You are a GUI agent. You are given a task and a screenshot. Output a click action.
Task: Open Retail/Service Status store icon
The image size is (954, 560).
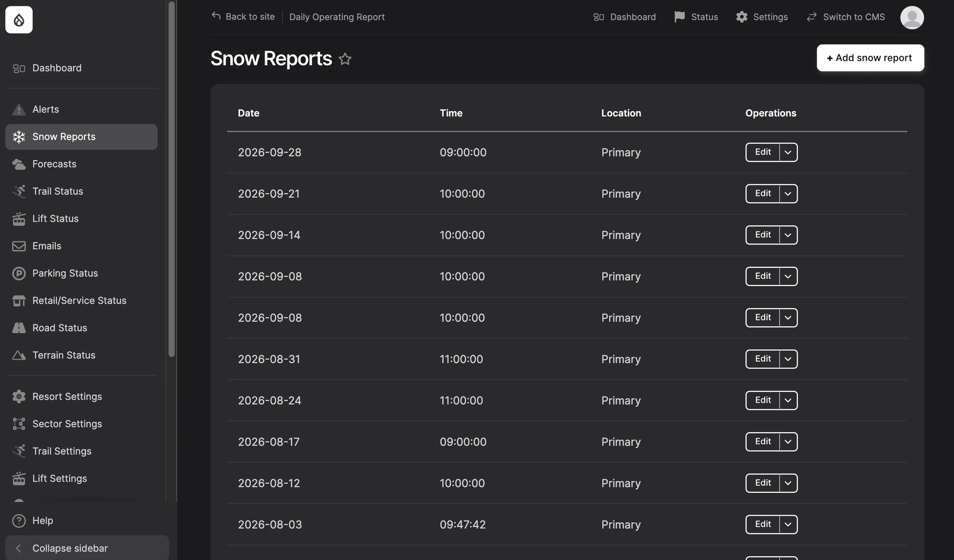[x=19, y=301]
